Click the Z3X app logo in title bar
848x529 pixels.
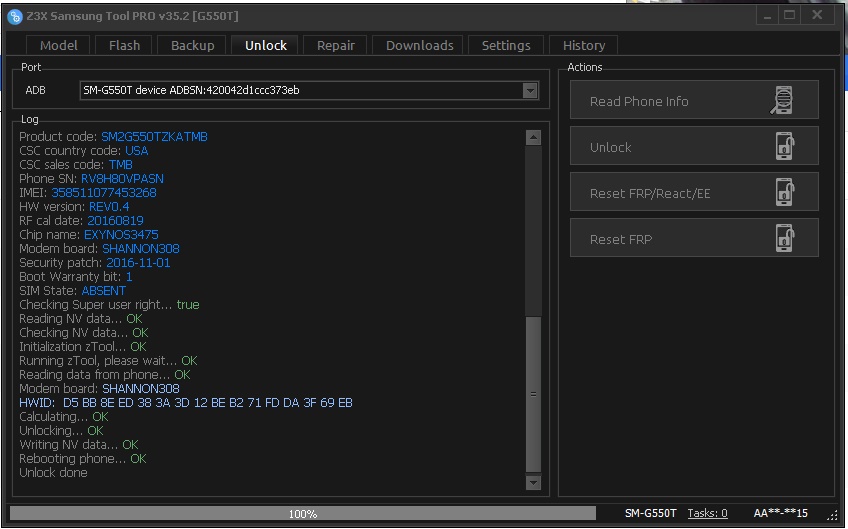click(x=15, y=16)
